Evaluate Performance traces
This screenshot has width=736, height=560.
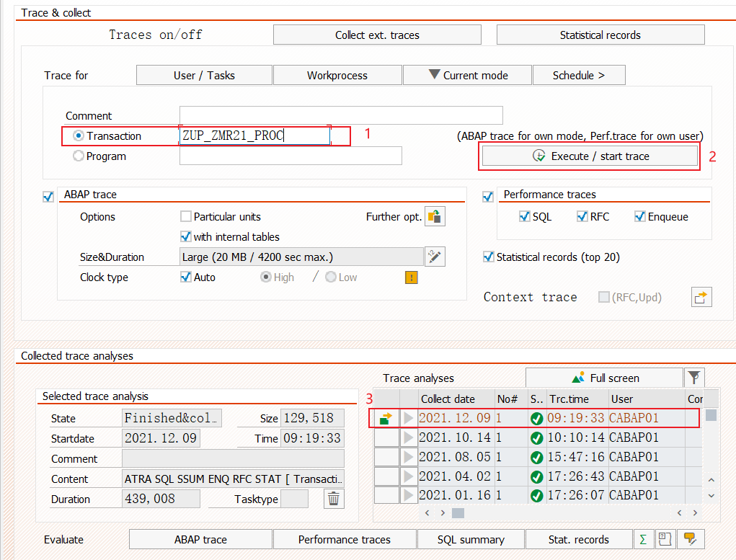(345, 539)
